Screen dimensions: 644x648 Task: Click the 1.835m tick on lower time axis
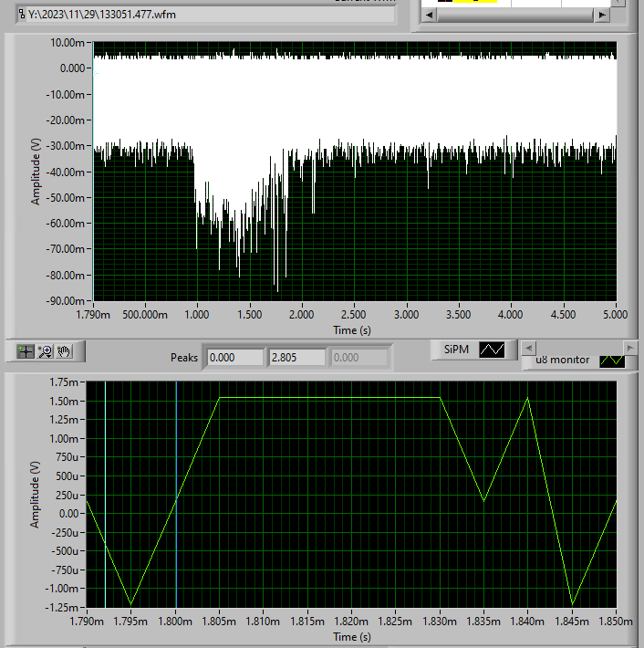(x=483, y=622)
